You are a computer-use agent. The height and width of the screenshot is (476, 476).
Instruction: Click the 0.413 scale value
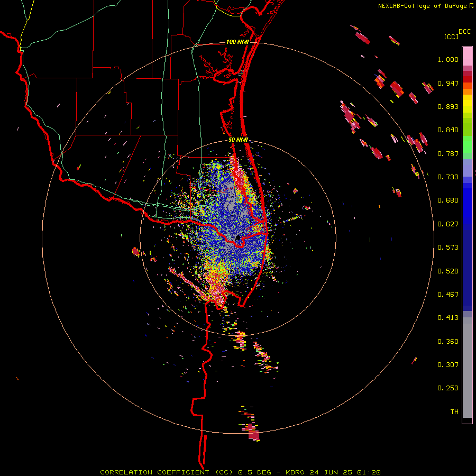pos(448,318)
